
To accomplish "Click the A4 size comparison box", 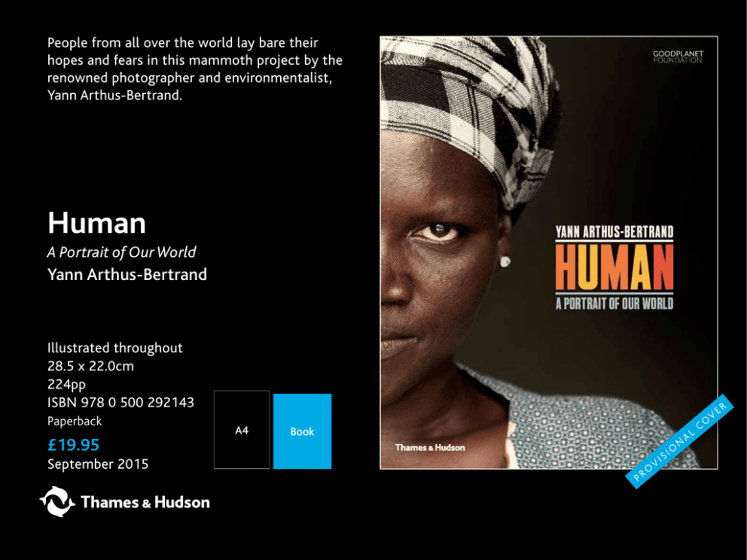I will click(x=242, y=430).
